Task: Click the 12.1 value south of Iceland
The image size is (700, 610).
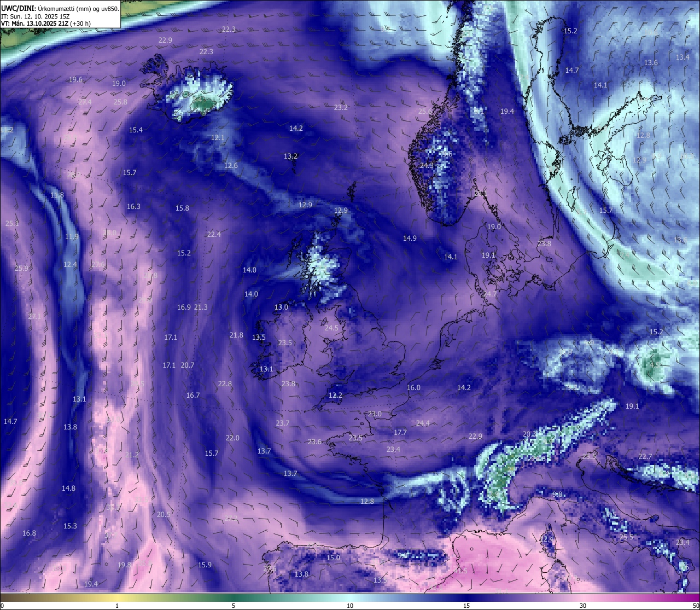Action: point(218,138)
